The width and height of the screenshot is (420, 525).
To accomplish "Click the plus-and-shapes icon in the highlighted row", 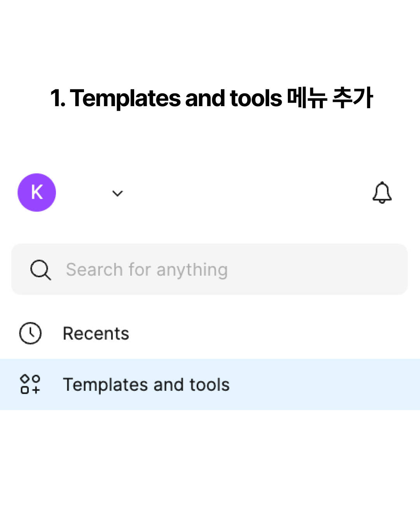I will [x=30, y=384].
